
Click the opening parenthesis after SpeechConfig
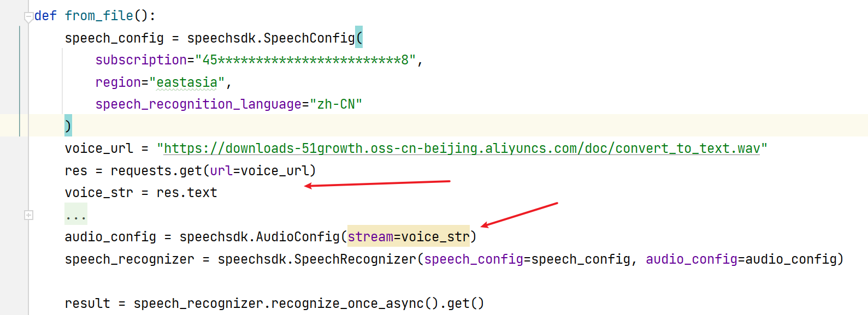click(359, 37)
